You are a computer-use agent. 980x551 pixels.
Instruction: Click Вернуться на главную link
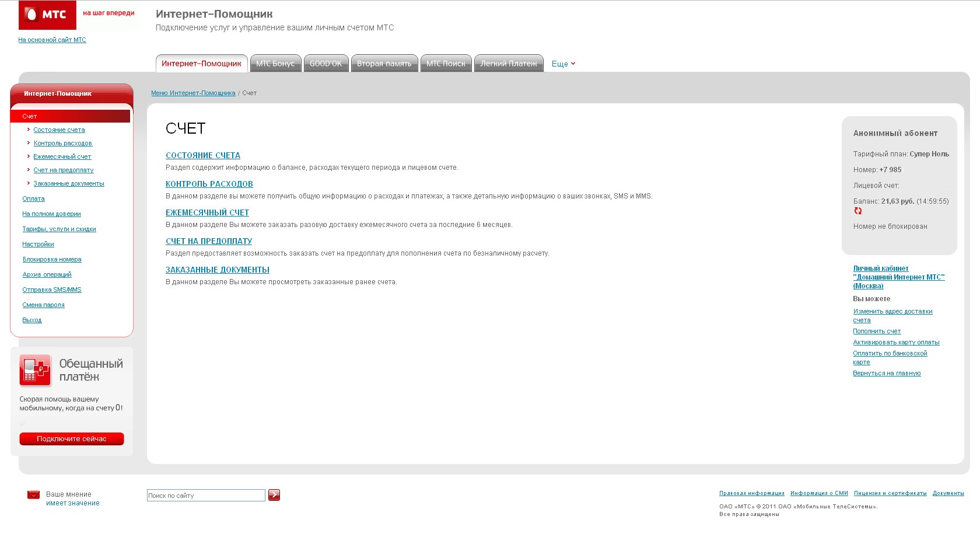887,373
